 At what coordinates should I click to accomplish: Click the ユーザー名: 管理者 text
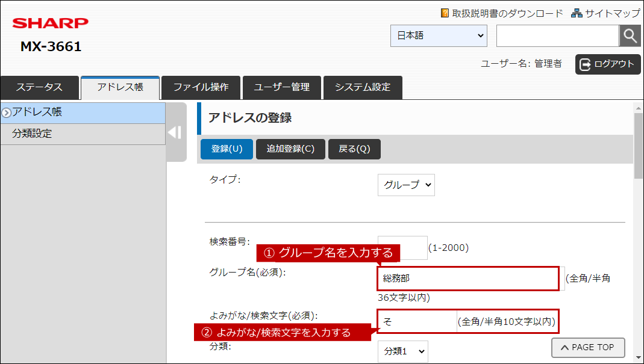point(521,64)
